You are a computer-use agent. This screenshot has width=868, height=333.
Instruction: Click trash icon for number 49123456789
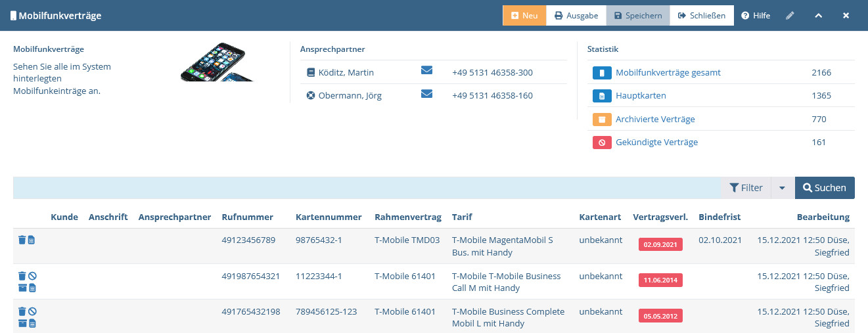(x=22, y=240)
